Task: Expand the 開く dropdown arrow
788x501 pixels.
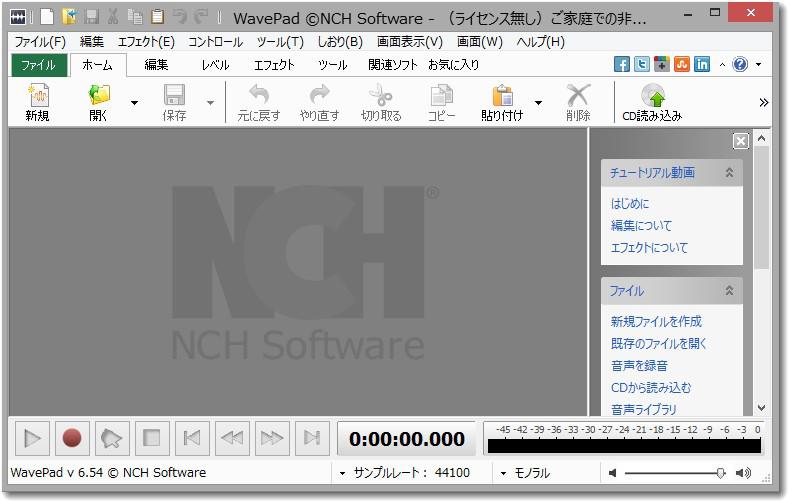Action: click(x=134, y=103)
